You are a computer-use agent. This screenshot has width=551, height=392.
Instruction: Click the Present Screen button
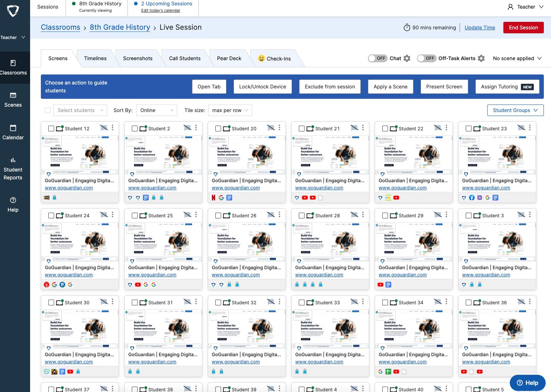click(444, 87)
